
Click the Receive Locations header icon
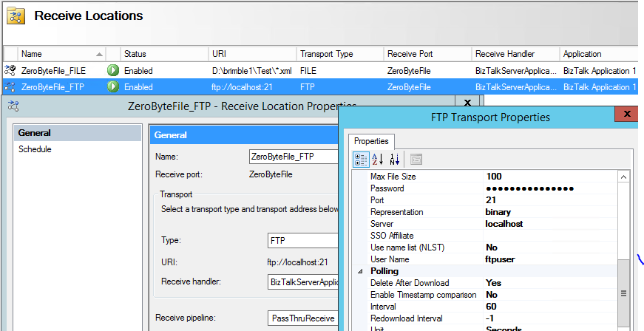[x=16, y=16]
